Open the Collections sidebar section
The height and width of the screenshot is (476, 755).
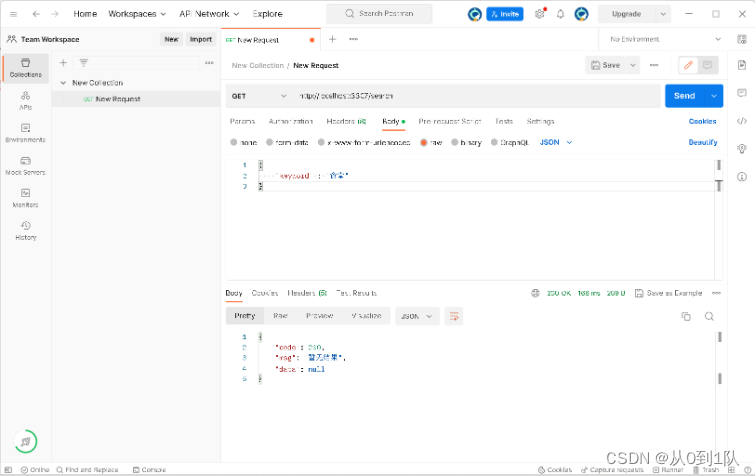(26, 68)
